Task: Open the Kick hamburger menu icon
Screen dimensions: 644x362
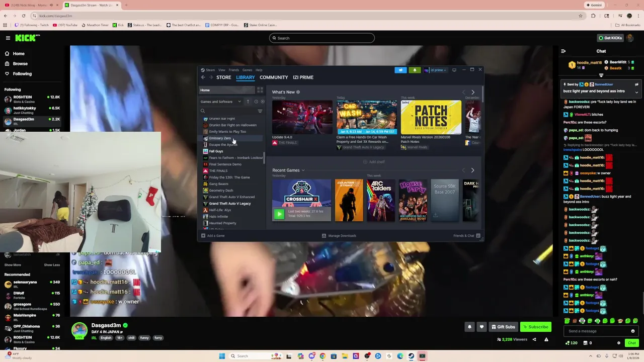Action: pyautogui.click(x=8, y=38)
